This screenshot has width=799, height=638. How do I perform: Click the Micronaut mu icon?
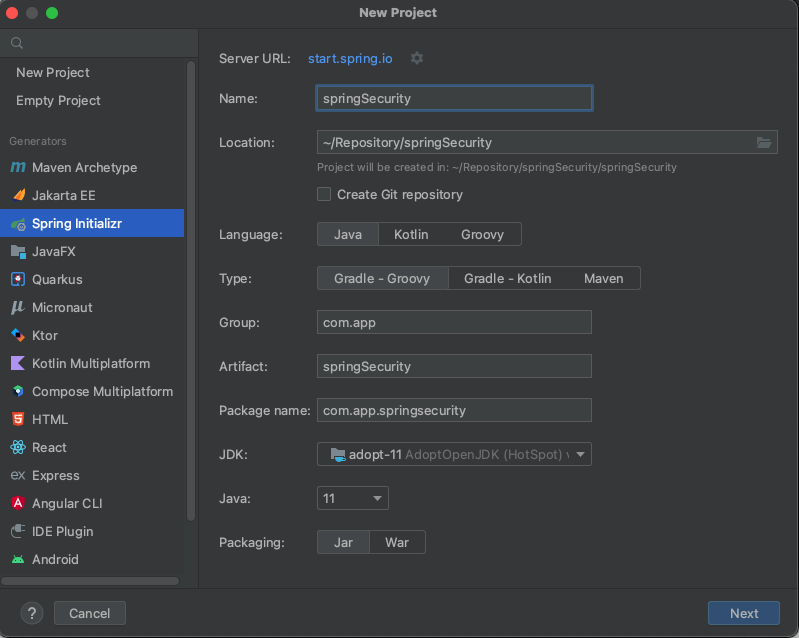coord(18,307)
